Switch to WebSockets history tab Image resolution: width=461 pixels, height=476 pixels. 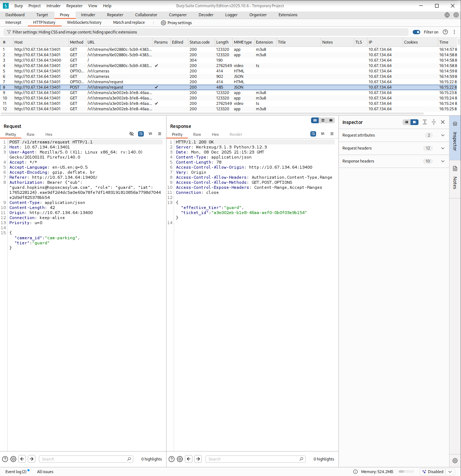[84, 23]
